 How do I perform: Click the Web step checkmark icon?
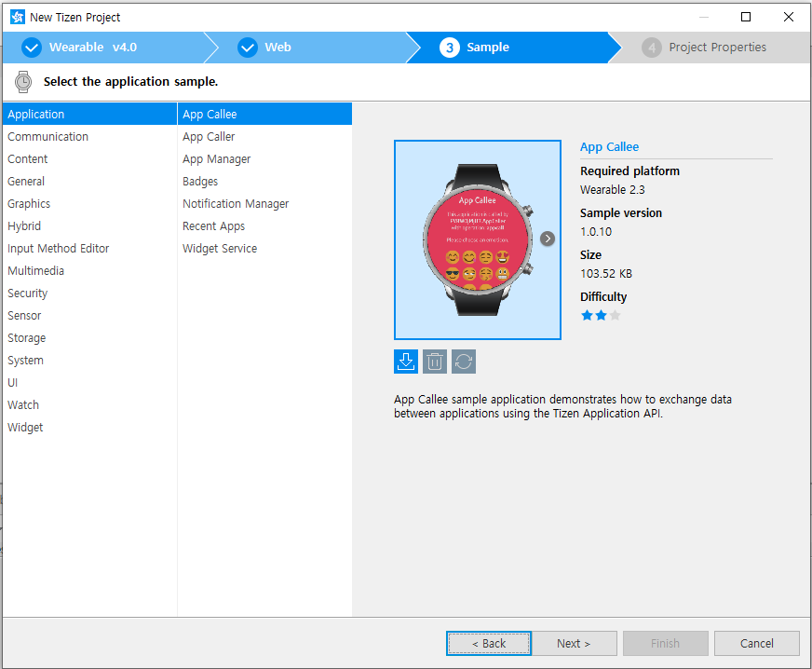pos(248,48)
